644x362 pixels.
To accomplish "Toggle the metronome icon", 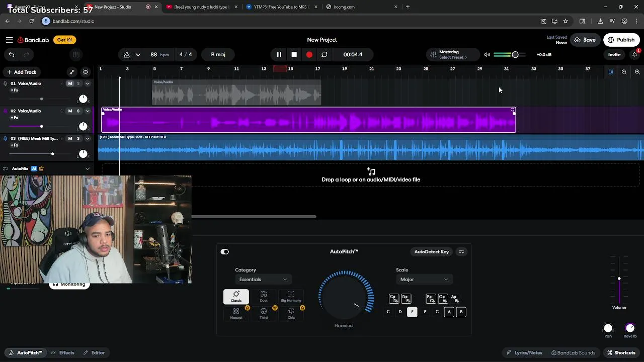I will tap(127, 54).
